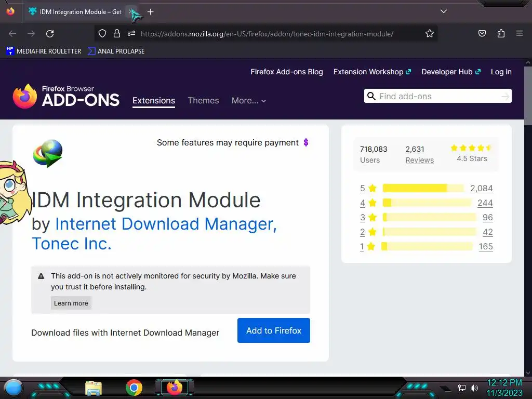The height and width of the screenshot is (399, 532).
Task: Bookmark this page with the star
Action: point(430,33)
